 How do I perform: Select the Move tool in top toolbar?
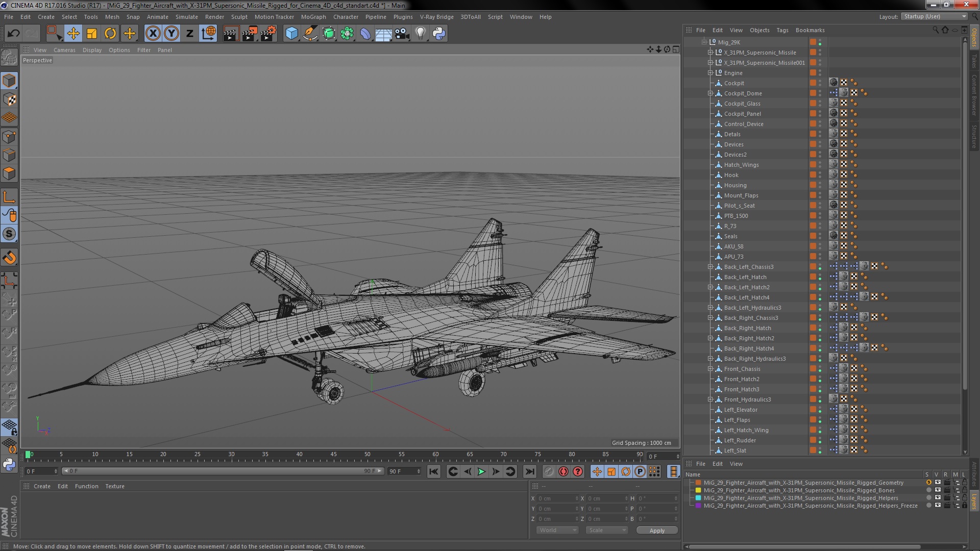[73, 34]
